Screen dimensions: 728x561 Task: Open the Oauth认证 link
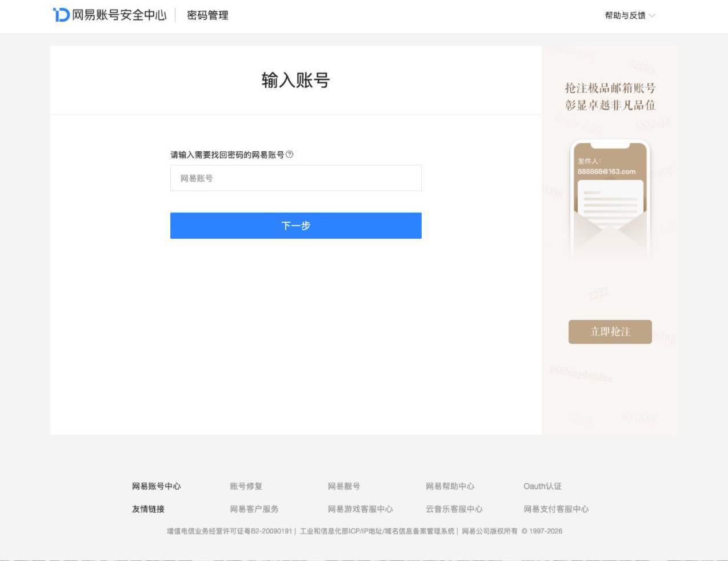[543, 486]
